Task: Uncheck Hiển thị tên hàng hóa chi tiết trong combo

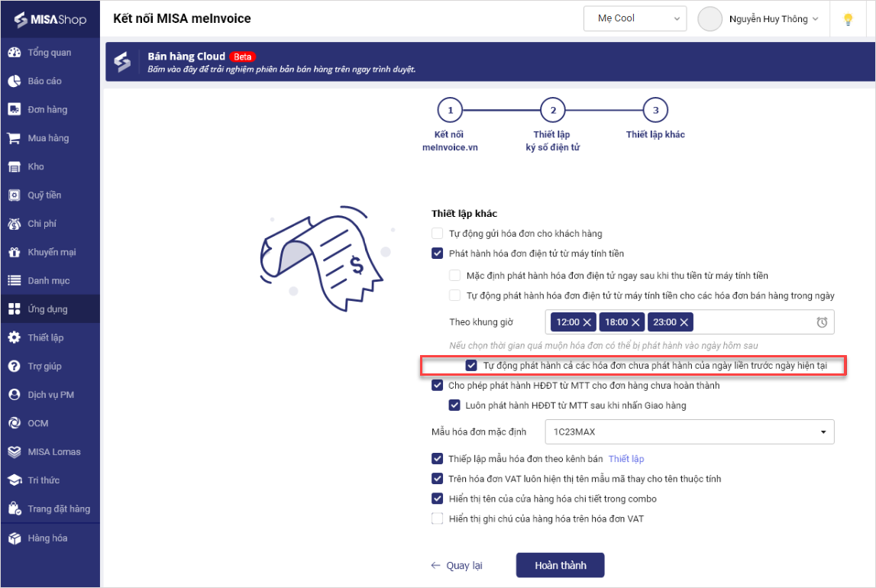Action: [x=437, y=499]
